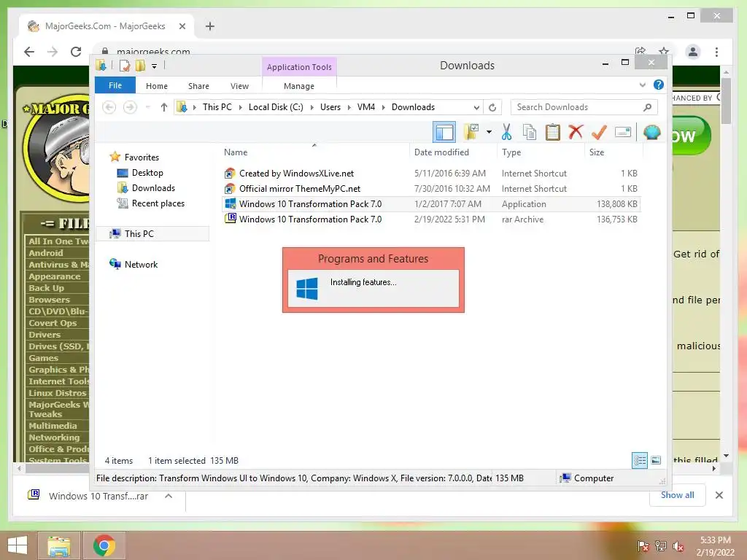Open address bar history dropdown
Image resolution: width=747 pixels, height=560 pixels.
click(x=476, y=108)
